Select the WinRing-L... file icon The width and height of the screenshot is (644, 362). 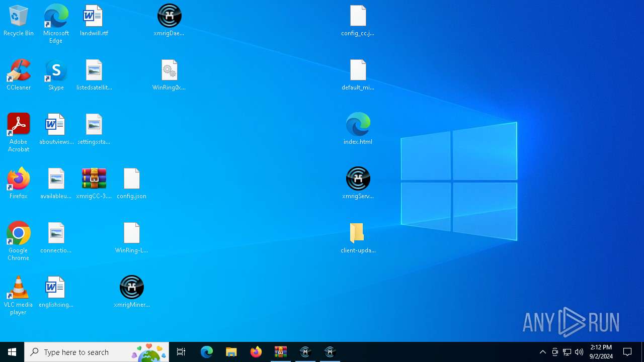coord(131,238)
